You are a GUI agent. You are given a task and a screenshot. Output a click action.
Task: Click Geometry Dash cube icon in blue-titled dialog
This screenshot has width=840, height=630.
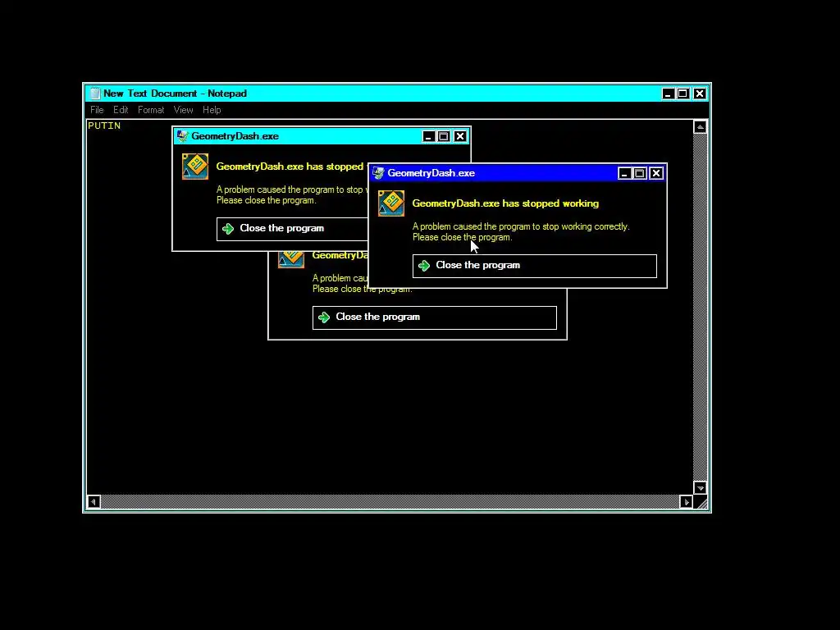(x=391, y=203)
